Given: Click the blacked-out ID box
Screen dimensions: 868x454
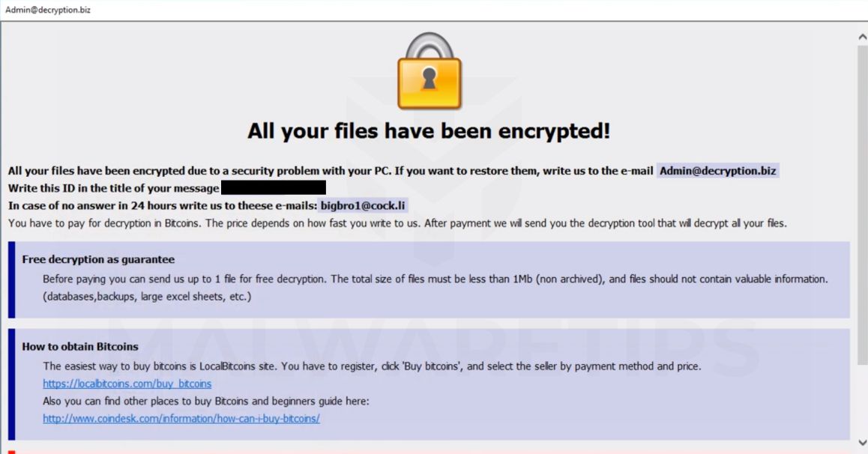Looking at the screenshot, I should [x=274, y=187].
